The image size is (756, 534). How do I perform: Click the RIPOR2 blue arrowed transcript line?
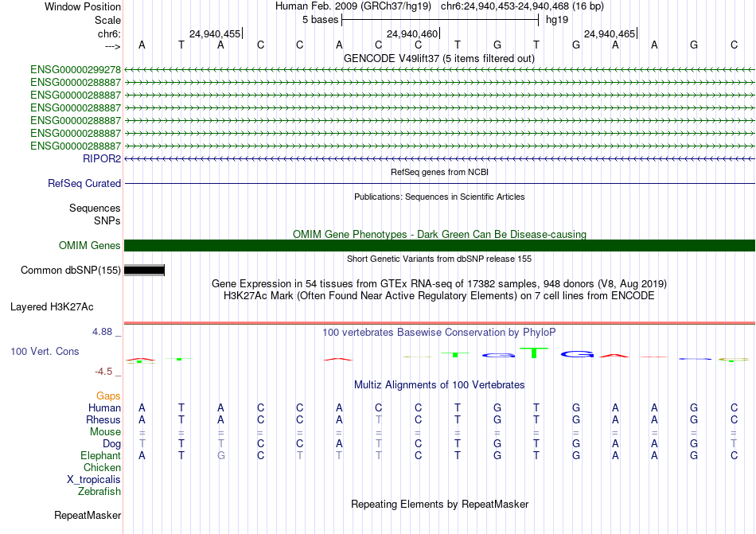439,158
